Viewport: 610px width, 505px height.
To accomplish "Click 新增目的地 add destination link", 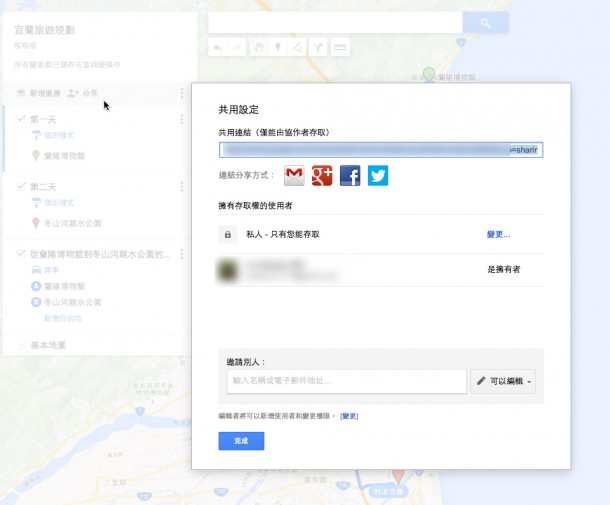I will 63,319.
